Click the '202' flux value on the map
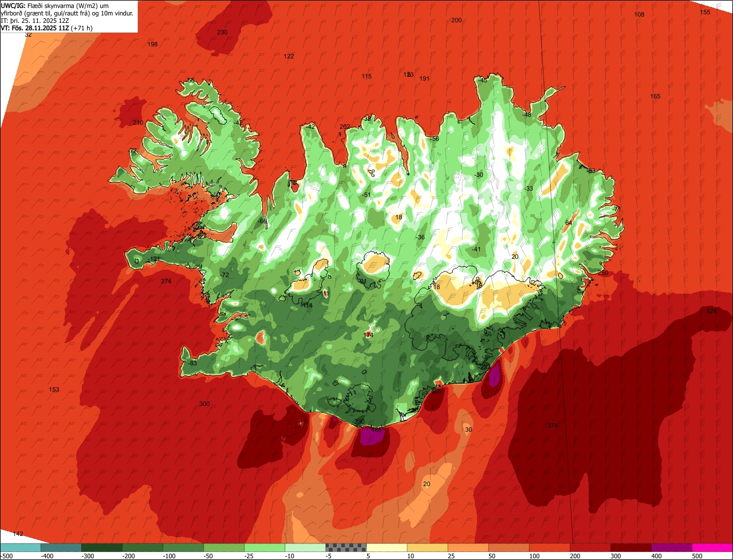The height and width of the screenshot is (560, 733). pos(345,127)
